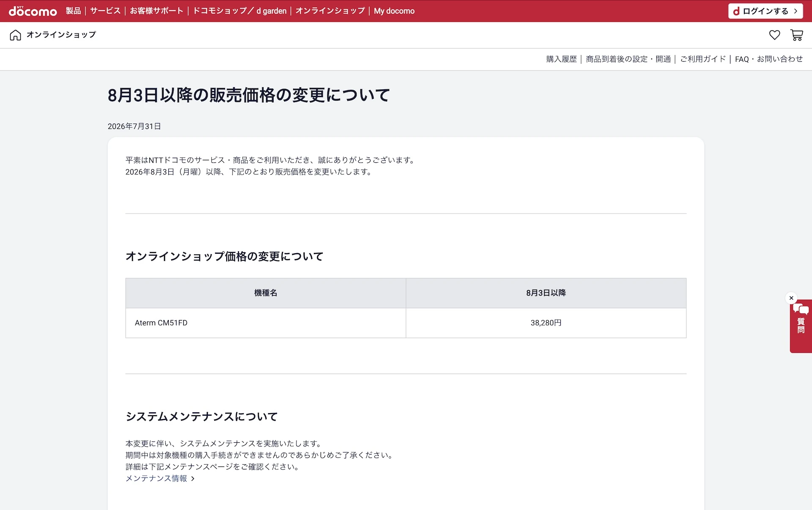Open the My docomo menu
Screen dimensions: 812x510
click(x=394, y=11)
